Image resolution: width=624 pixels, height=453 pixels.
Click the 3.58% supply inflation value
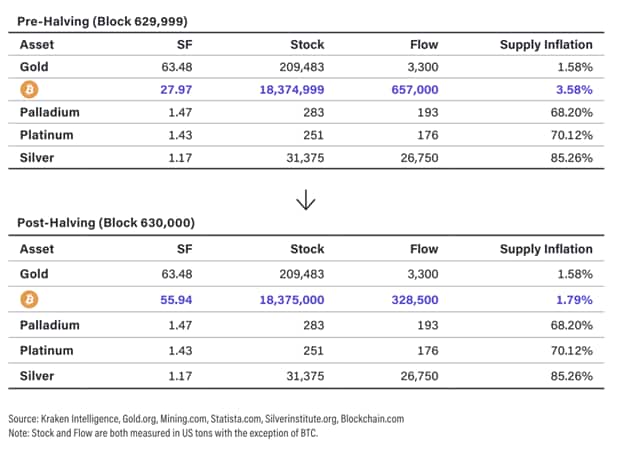coord(575,89)
